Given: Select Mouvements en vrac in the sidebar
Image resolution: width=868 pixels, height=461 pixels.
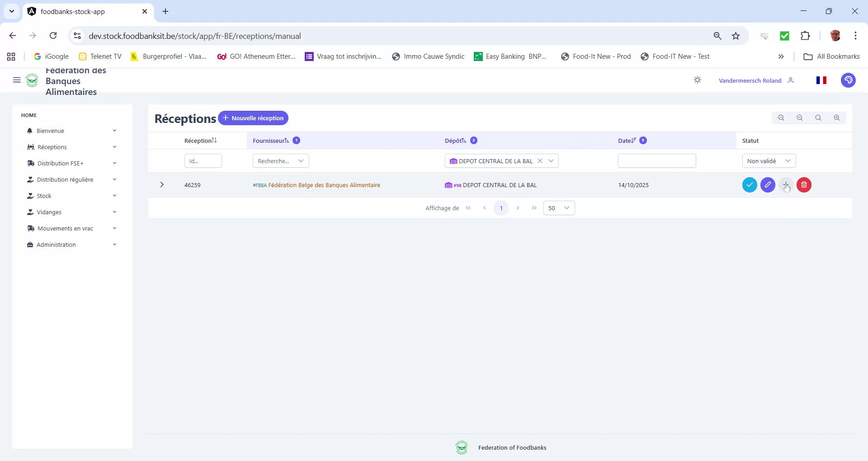Looking at the screenshot, I should click(x=65, y=228).
